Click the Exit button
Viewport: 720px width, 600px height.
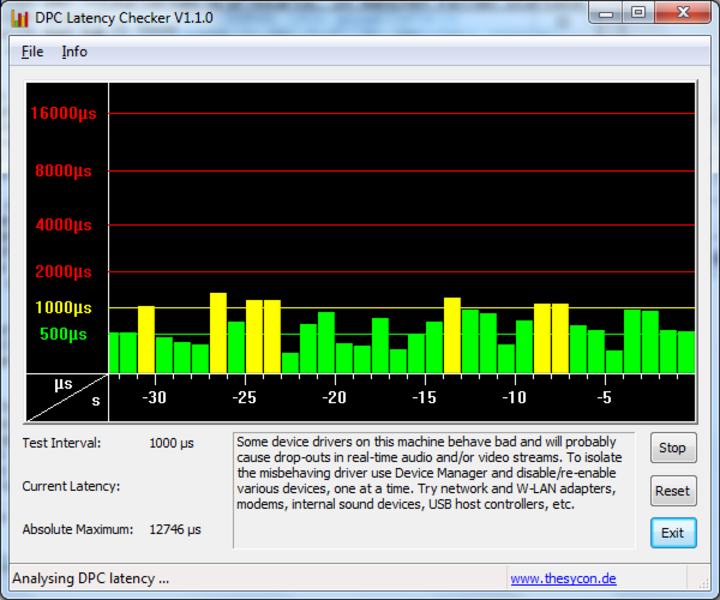pyautogui.click(x=673, y=533)
